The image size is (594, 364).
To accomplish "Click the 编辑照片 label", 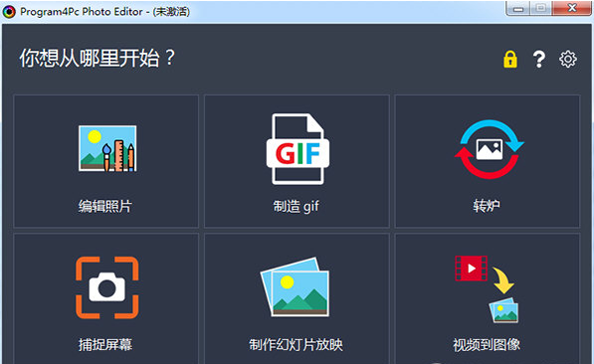I will (x=104, y=206).
